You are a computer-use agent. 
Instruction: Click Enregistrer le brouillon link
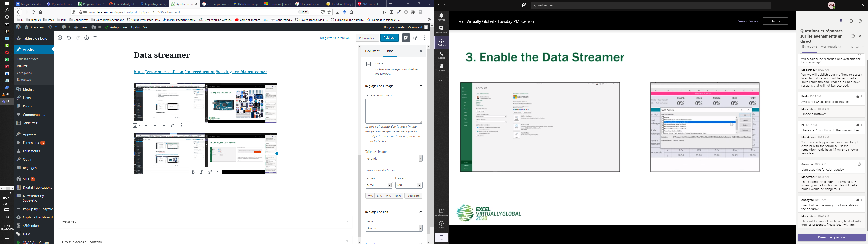pyautogui.click(x=334, y=38)
